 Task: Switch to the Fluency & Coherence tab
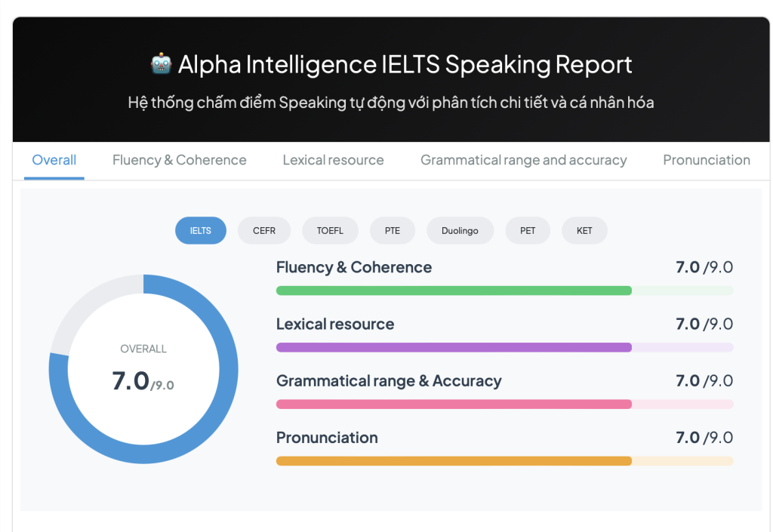coord(179,160)
